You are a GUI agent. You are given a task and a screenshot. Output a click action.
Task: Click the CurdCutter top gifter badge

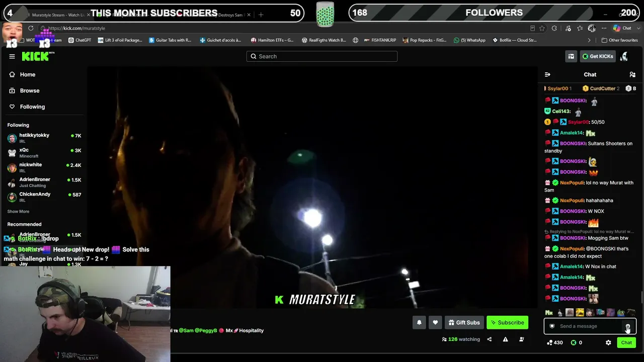[601, 88]
